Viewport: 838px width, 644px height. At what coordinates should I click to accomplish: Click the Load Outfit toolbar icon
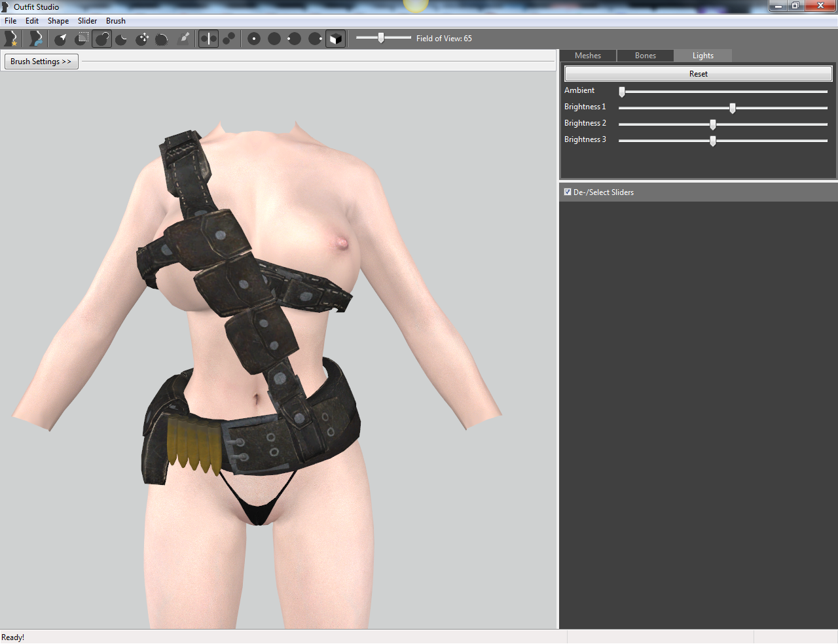tap(36, 39)
